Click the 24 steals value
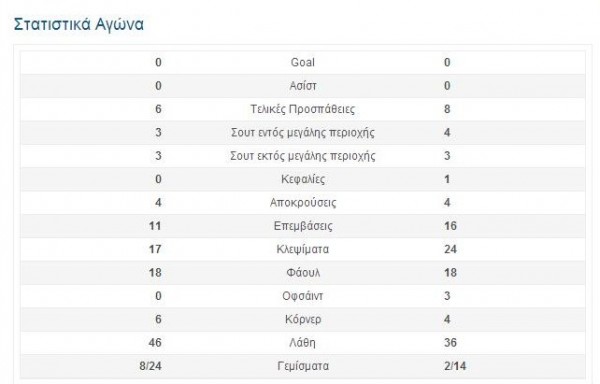This screenshot has width=600, height=384. point(450,249)
